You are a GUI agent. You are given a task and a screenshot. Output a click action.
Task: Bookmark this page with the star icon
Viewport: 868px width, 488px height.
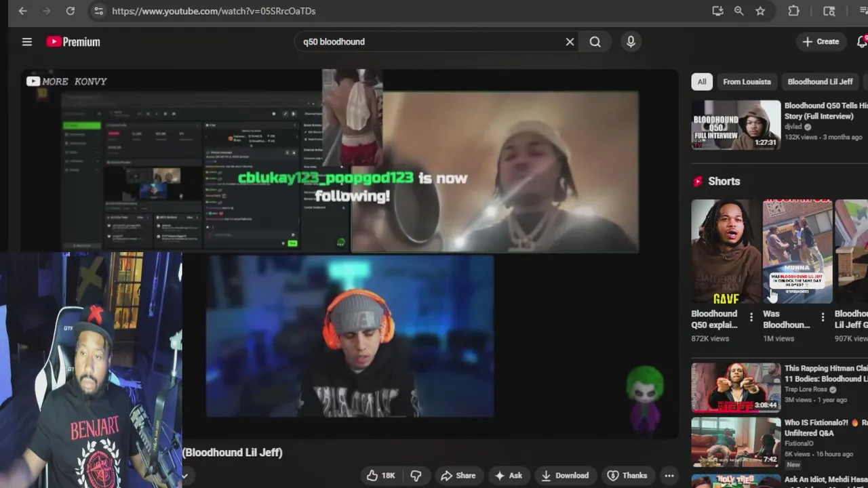pos(760,11)
